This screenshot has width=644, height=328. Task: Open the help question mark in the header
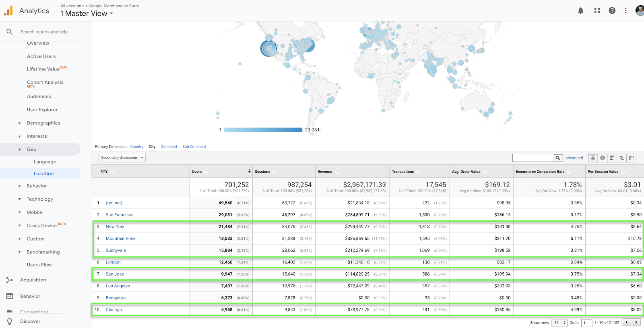[x=612, y=10]
